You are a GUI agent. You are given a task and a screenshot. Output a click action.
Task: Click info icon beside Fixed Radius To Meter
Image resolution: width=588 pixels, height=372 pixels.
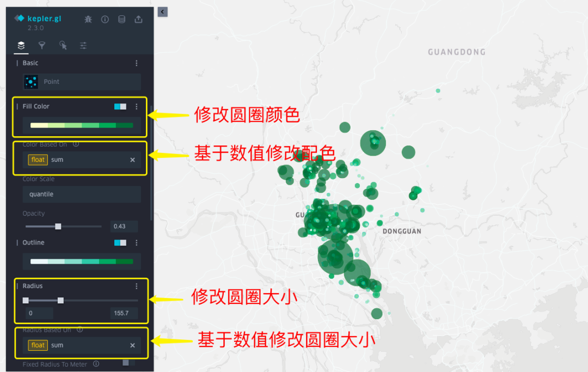pos(96,364)
